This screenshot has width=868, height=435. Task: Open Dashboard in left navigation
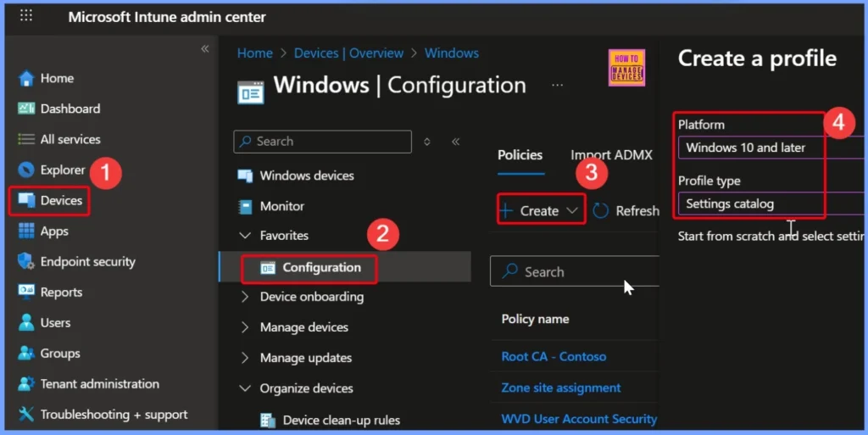click(70, 109)
